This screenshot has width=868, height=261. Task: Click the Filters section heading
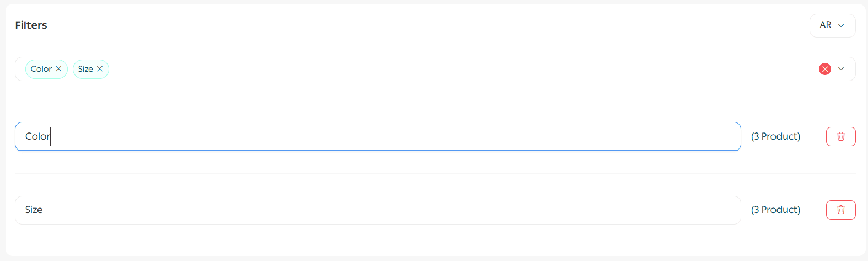[31, 25]
